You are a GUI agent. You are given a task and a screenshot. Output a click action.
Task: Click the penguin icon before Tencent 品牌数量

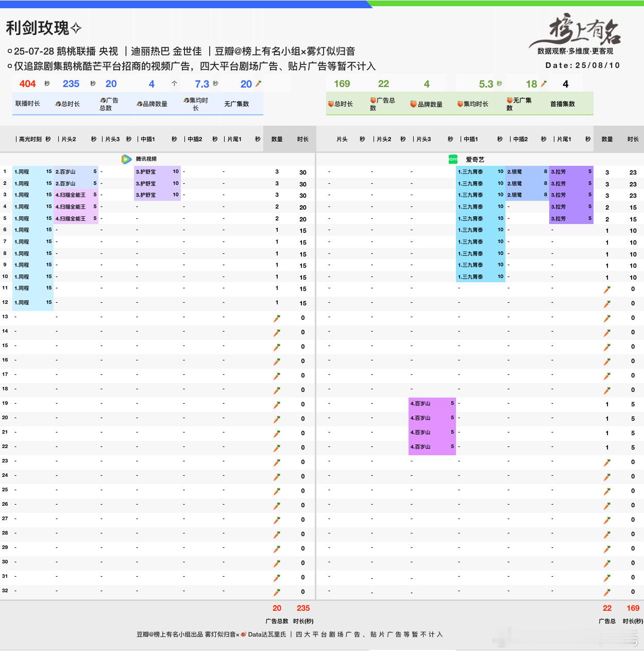[139, 104]
